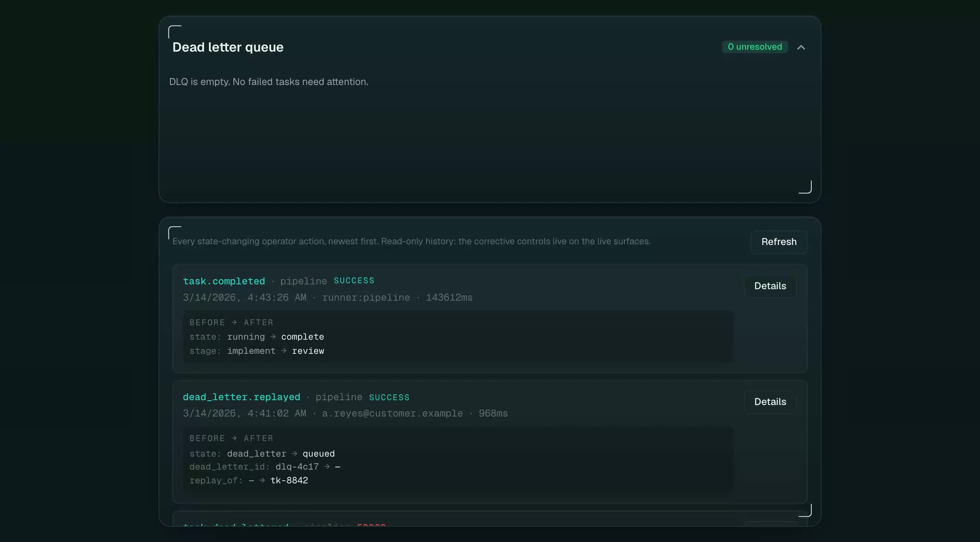Click SUCCESS status on dead_letter.replayed row
980x542 pixels.
coord(389,398)
